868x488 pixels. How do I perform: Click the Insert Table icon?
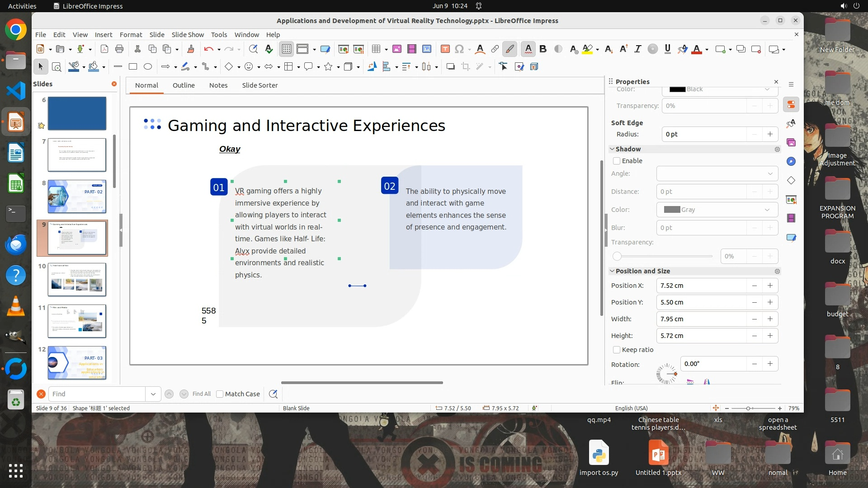coord(376,49)
